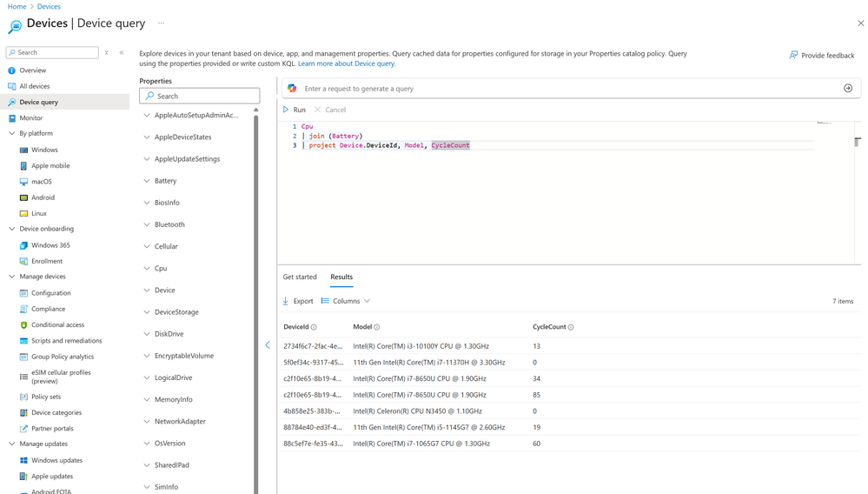Open the Apple mobile platform icon
This screenshot has width=868, height=494.
(x=23, y=165)
